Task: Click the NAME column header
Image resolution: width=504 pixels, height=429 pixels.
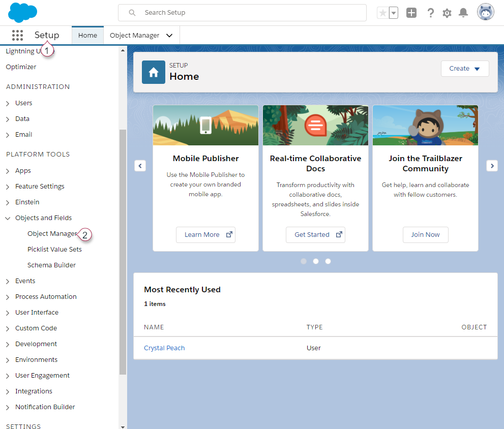Action: point(154,327)
